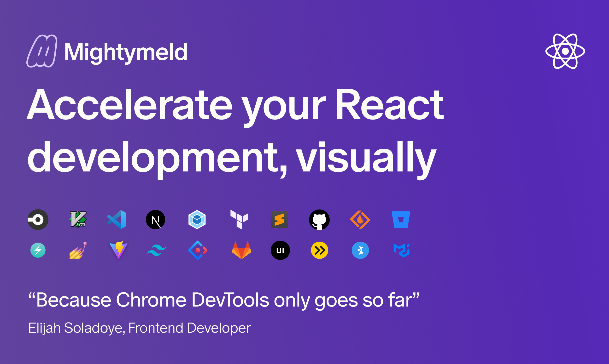
Task: Select the Visual Studio Code icon
Action: [x=117, y=220]
